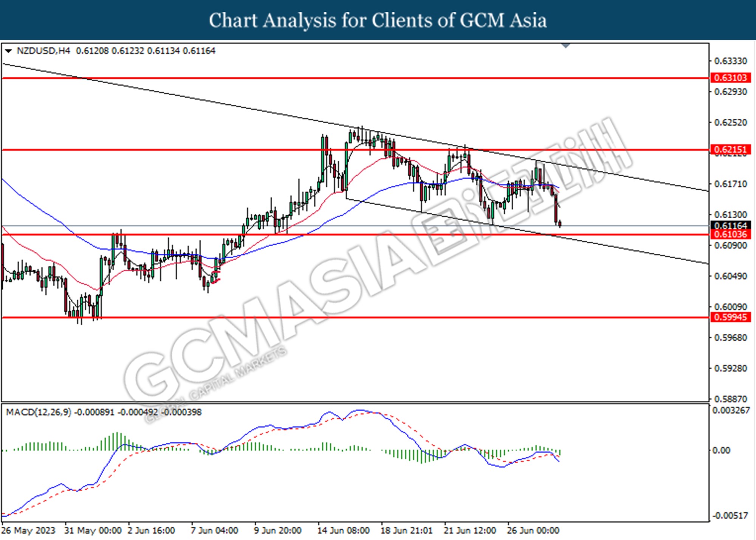Click the 18 Jun 21:01 time label

click(x=406, y=531)
